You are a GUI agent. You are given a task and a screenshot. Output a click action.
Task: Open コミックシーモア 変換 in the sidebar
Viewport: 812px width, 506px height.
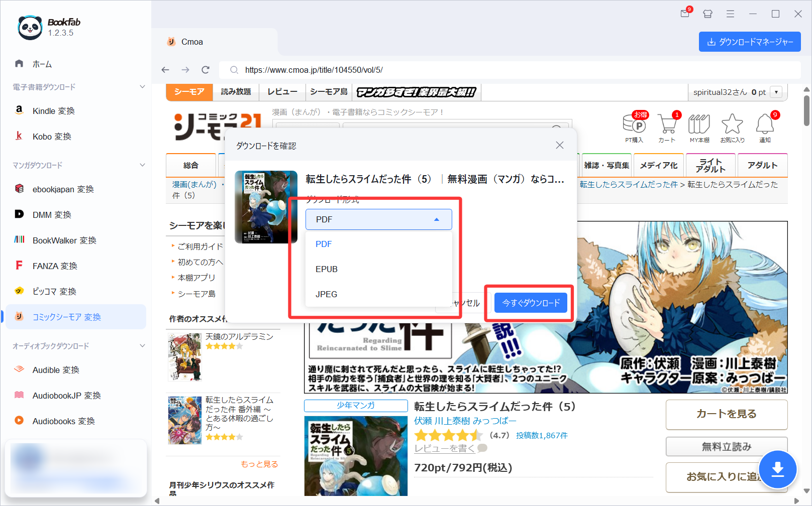coord(75,317)
